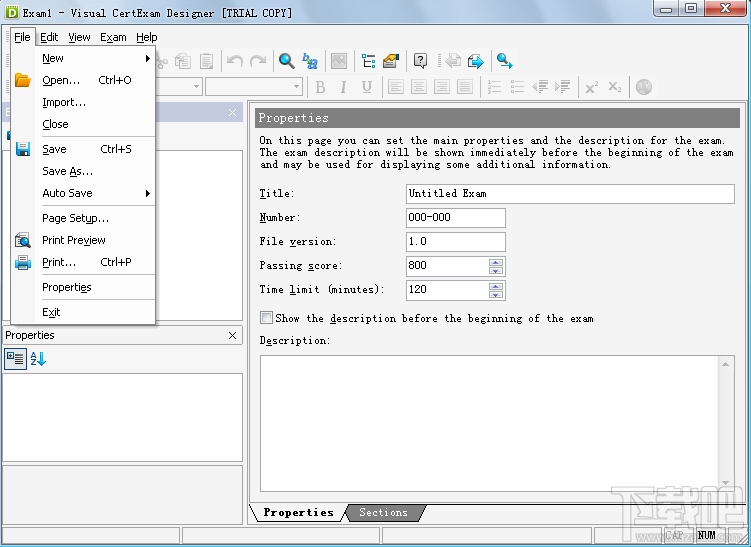Select Save As... in File menu

pyautogui.click(x=83, y=171)
